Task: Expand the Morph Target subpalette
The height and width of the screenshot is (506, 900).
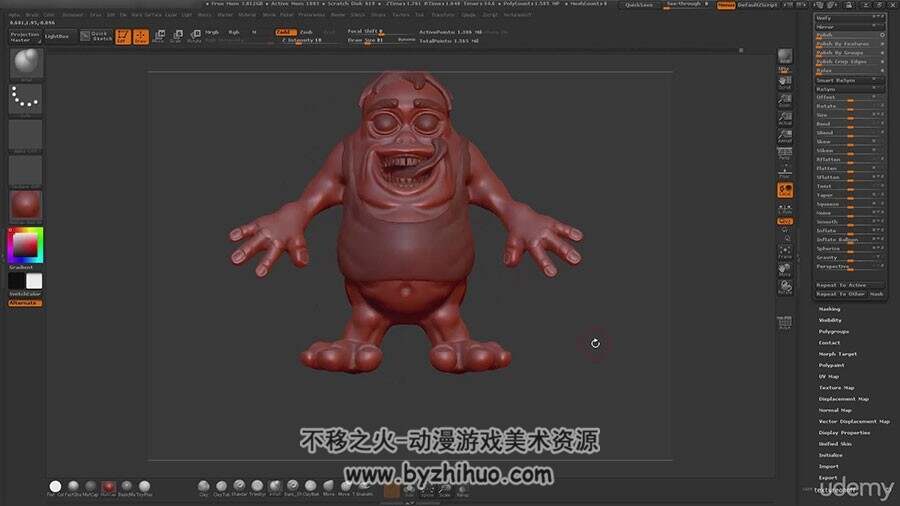Action: tap(837, 354)
